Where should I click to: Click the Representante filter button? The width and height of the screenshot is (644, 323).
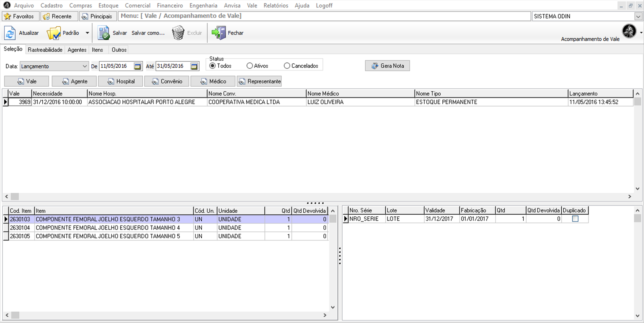click(259, 81)
